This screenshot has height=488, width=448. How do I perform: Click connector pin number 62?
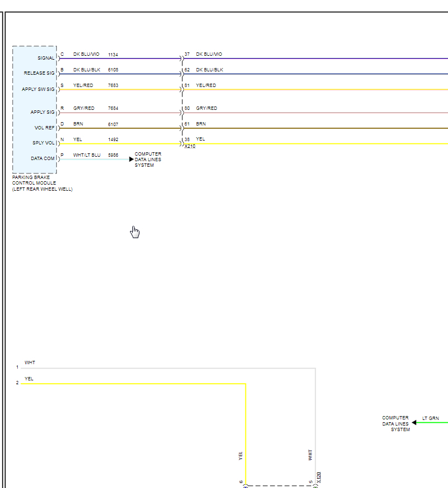187,70
